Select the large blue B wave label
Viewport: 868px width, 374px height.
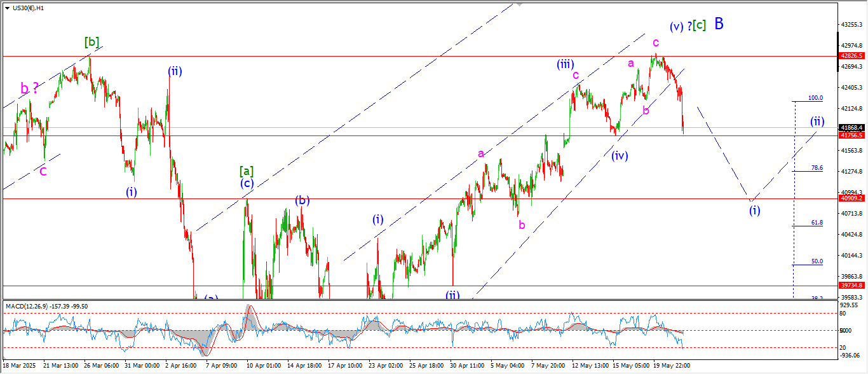(719, 24)
